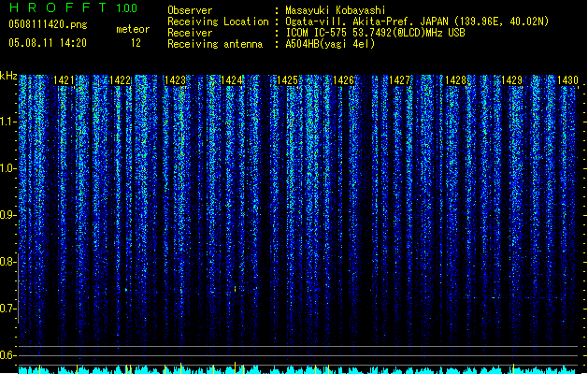Click time marker 1427
588x374 pixels.
pos(400,80)
